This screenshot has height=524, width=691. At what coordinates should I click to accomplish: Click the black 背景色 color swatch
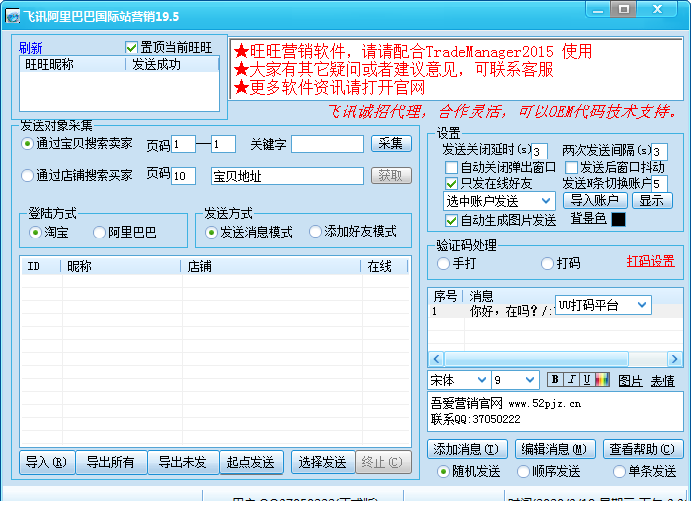(x=618, y=219)
